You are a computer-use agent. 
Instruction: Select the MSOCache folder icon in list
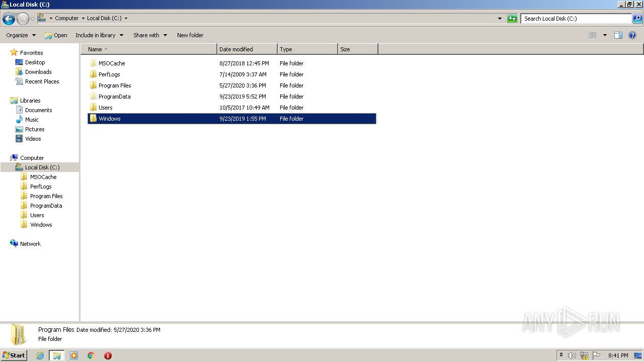point(93,63)
